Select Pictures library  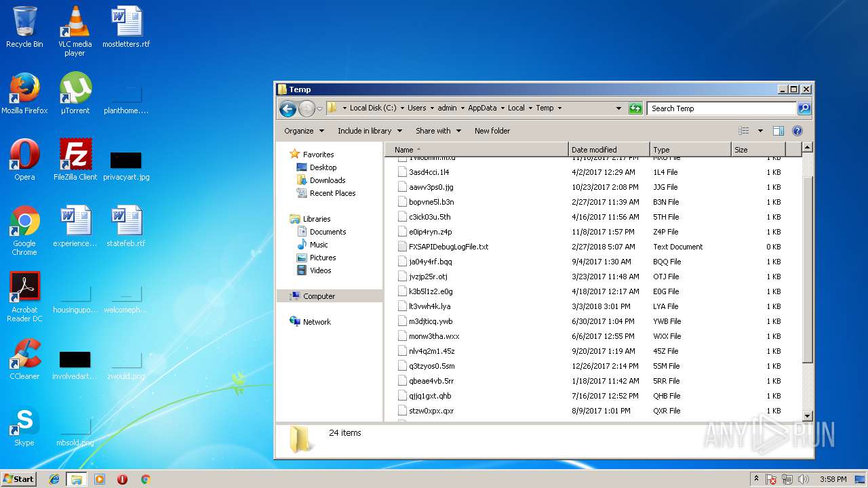323,258
